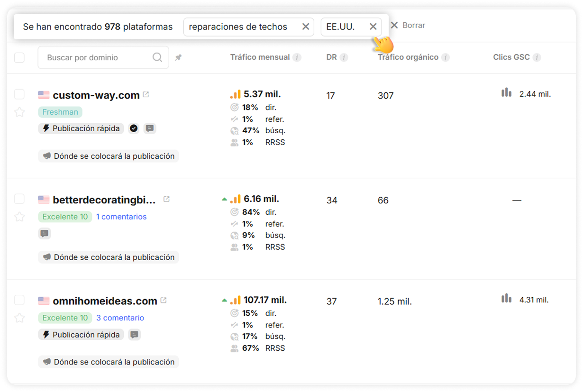Show info for Clics GSC column
Screen dimensions: 583x392
click(537, 58)
